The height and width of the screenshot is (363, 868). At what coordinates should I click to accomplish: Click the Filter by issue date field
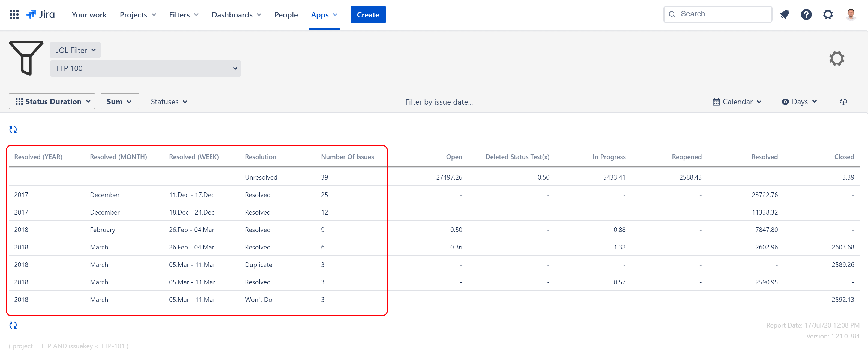click(439, 102)
